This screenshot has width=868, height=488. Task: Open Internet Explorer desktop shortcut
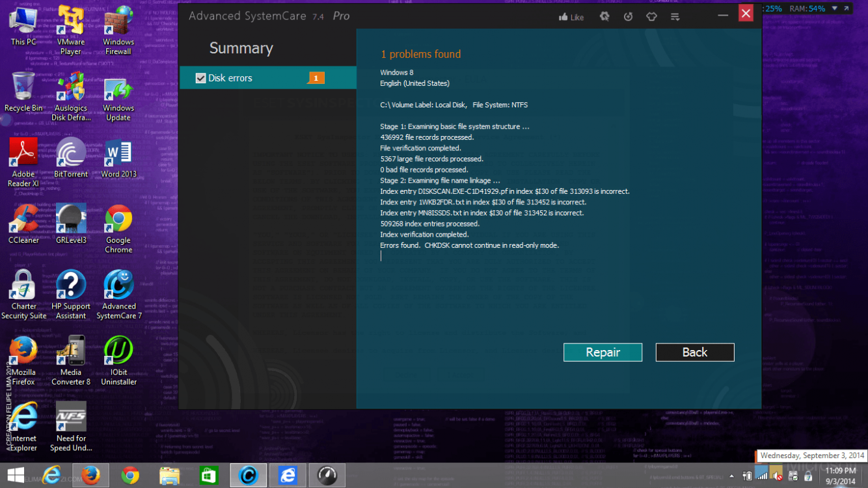coord(23,426)
